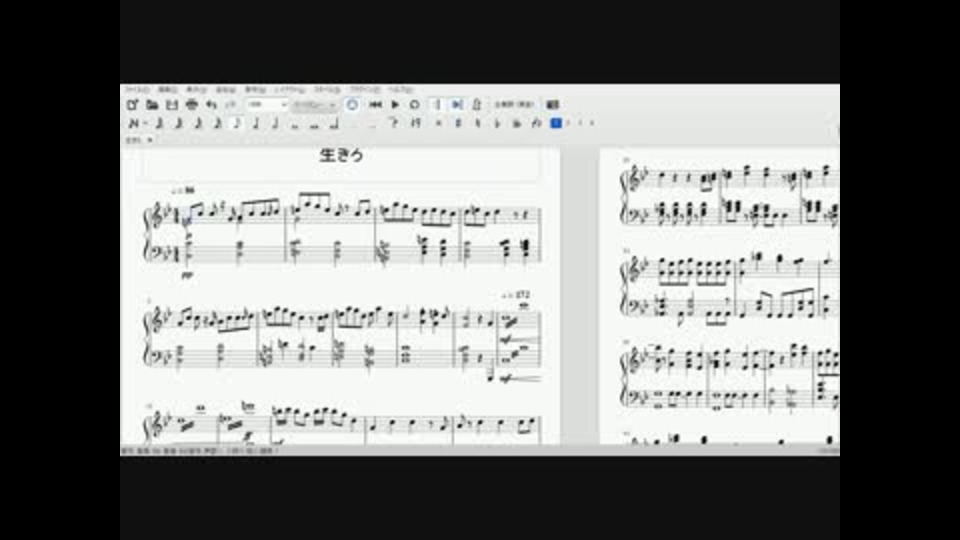Rewind playback to the start

(x=375, y=105)
